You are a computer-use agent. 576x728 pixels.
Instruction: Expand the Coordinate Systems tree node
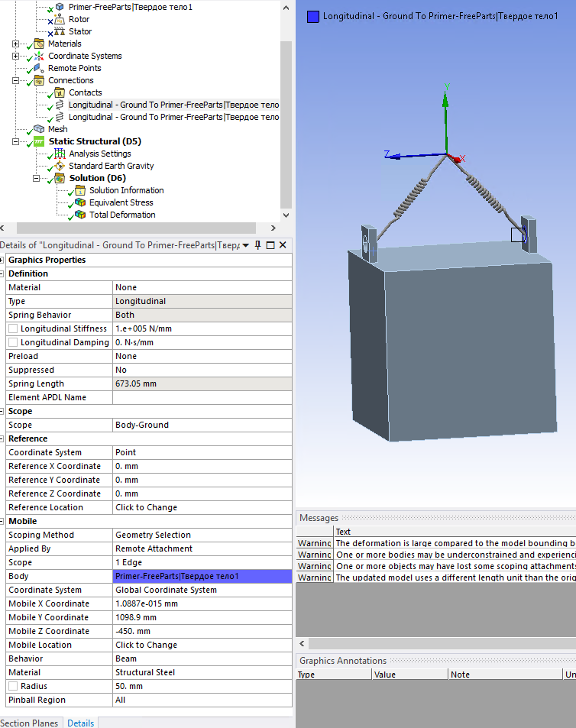(x=16, y=56)
